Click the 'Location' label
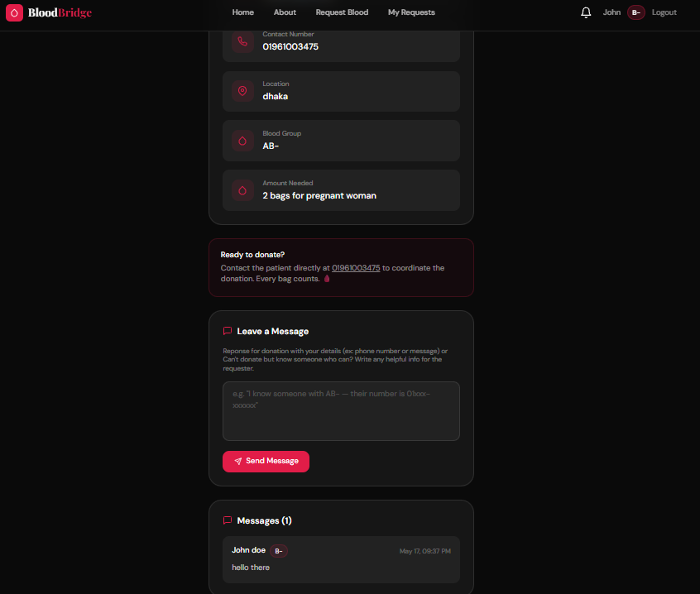The height and width of the screenshot is (594, 700). click(276, 84)
